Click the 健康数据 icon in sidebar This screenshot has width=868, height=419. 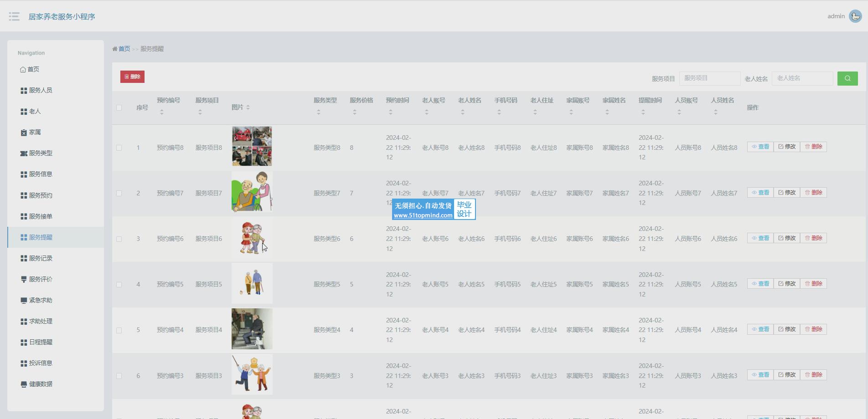click(24, 384)
